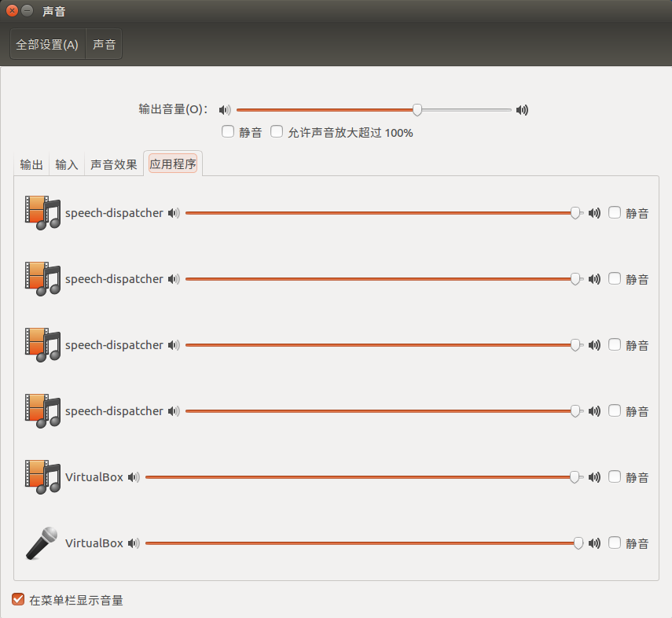Click the loud speaker icon in the VirtualBox microphone row
The width and height of the screenshot is (672, 618).
594,543
